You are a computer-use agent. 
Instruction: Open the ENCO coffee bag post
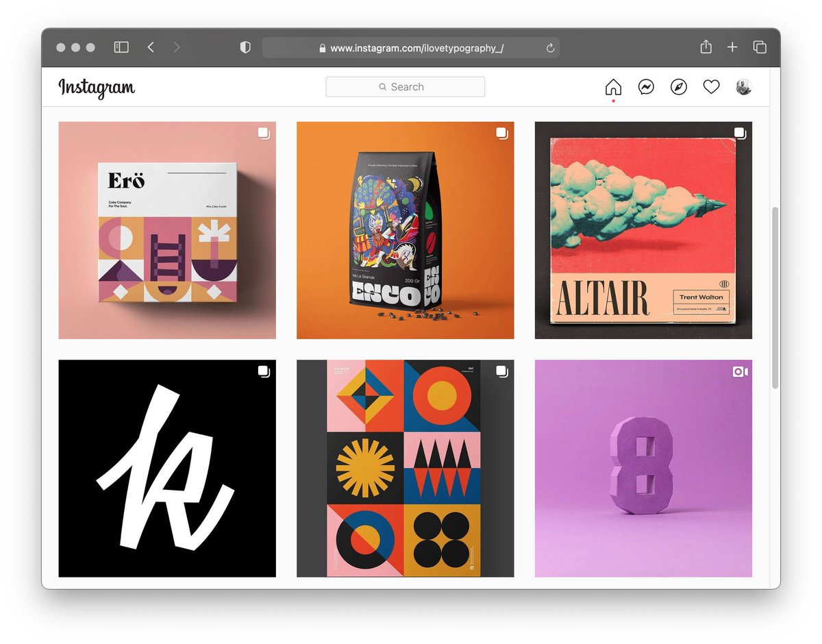pyautogui.click(x=406, y=230)
